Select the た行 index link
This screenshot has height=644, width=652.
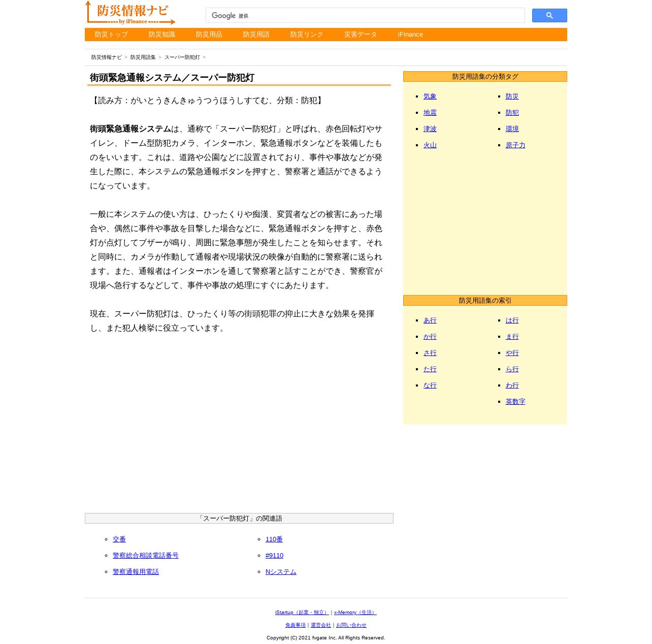pyautogui.click(x=430, y=369)
